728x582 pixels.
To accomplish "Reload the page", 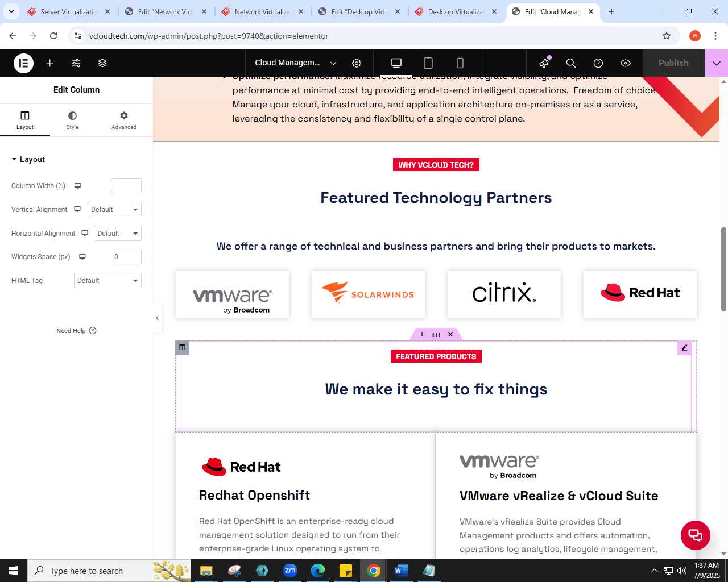I will click(53, 36).
